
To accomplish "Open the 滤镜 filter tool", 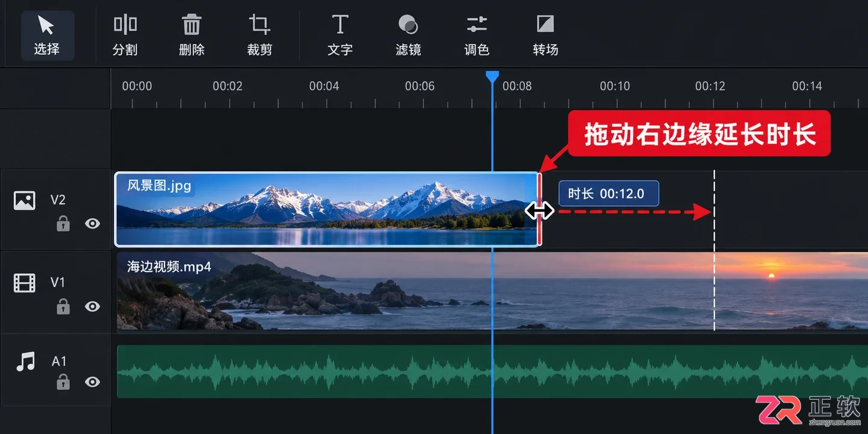I will coord(408,35).
